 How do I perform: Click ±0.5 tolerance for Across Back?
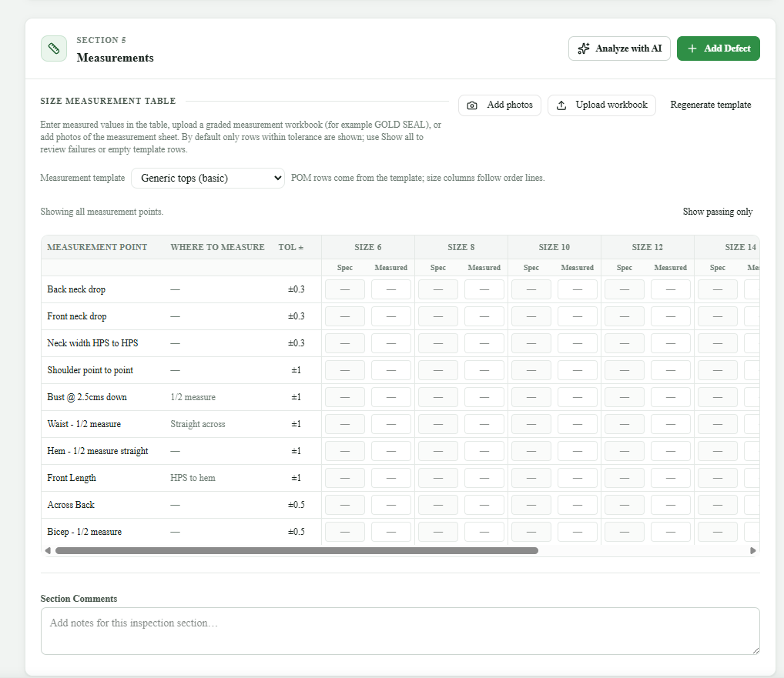(296, 505)
